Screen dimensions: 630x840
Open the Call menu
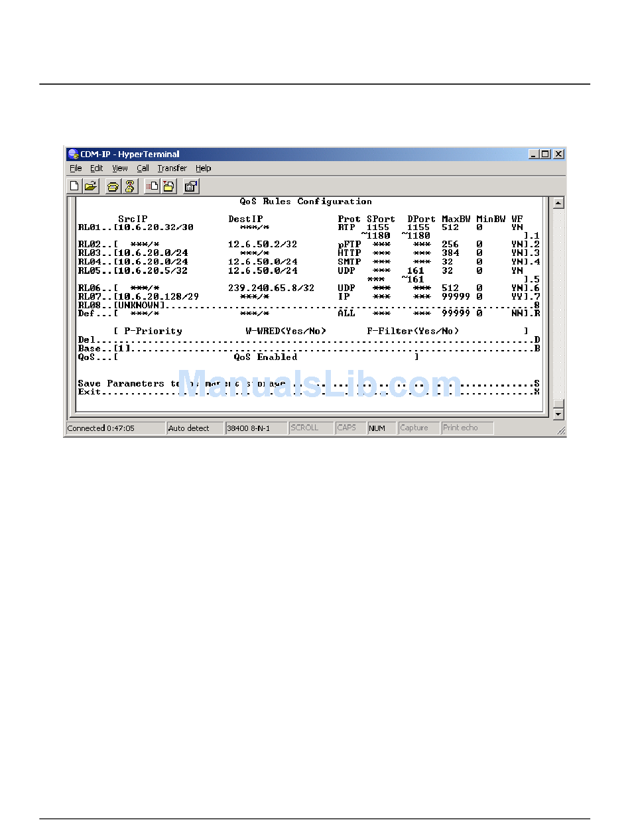click(x=143, y=168)
